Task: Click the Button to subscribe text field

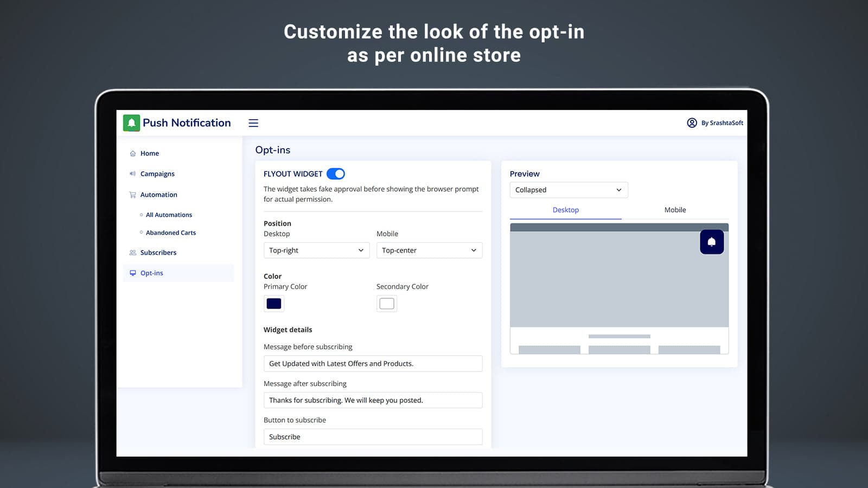Action: tap(373, 437)
